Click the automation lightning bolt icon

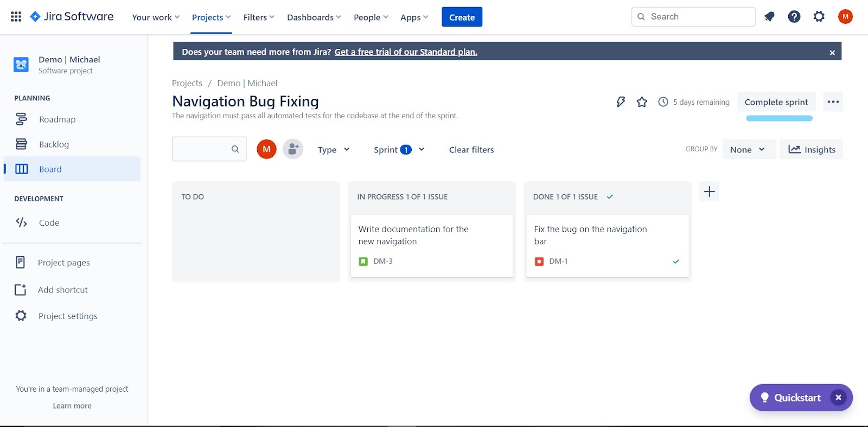coord(621,102)
